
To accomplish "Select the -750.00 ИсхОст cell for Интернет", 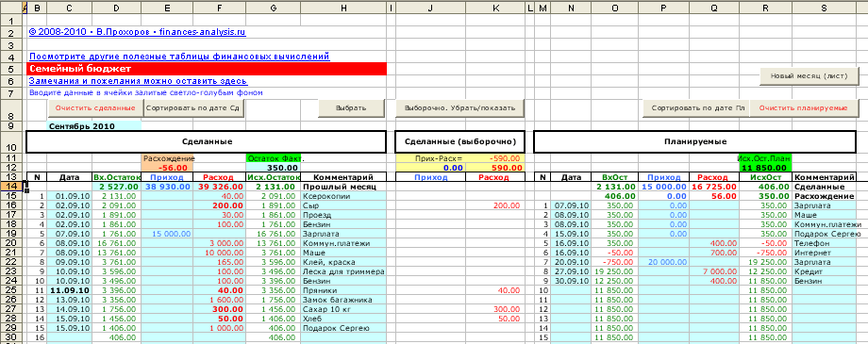I will pos(764,253).
